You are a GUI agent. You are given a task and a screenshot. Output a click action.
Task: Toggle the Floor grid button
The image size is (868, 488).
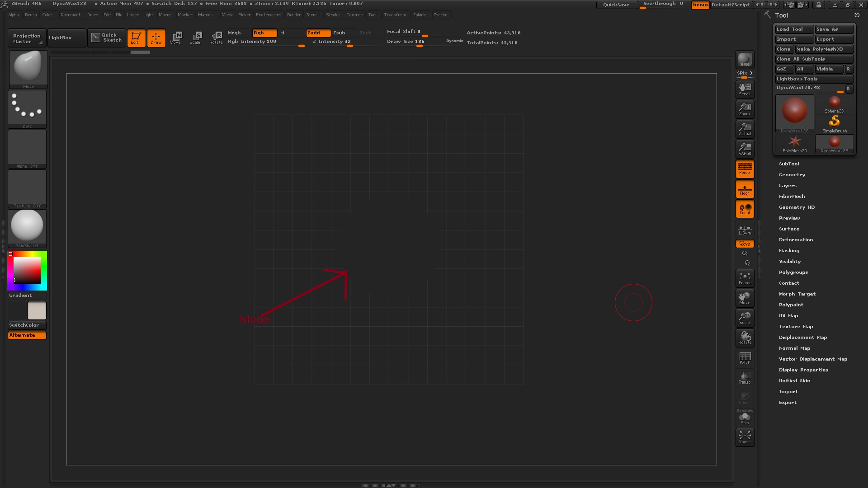click(x=745, y=189)
